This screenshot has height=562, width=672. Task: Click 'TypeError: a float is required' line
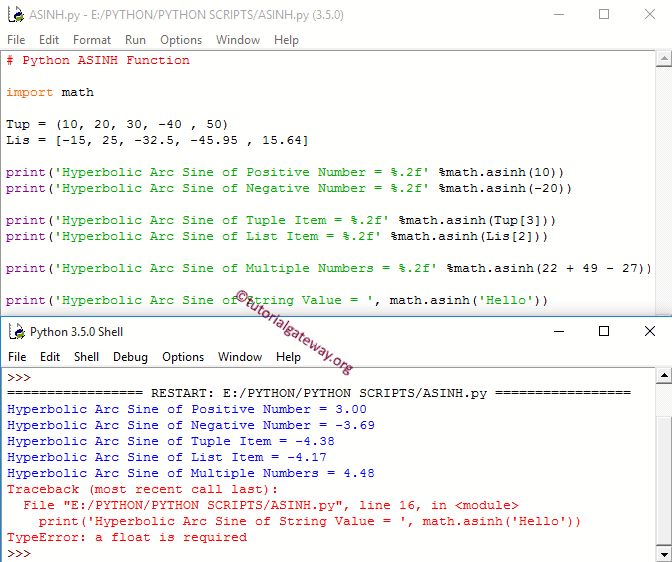point(127,537)
